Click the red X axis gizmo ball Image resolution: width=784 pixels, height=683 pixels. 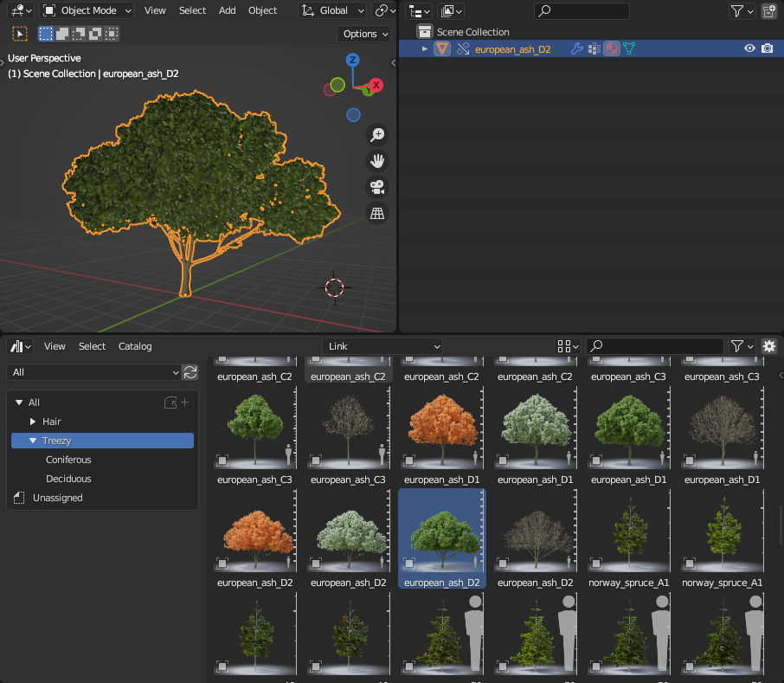click(x=376, y=86)
